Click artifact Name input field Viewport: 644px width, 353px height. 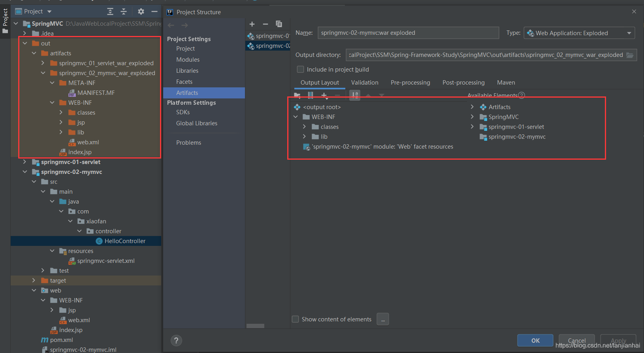[x=408, y=33]
